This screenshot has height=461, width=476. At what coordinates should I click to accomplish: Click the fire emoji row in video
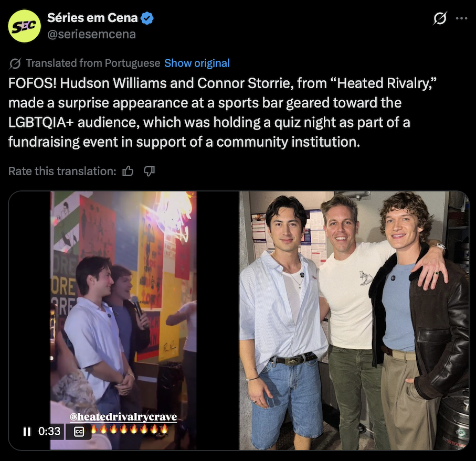(130, 429)
